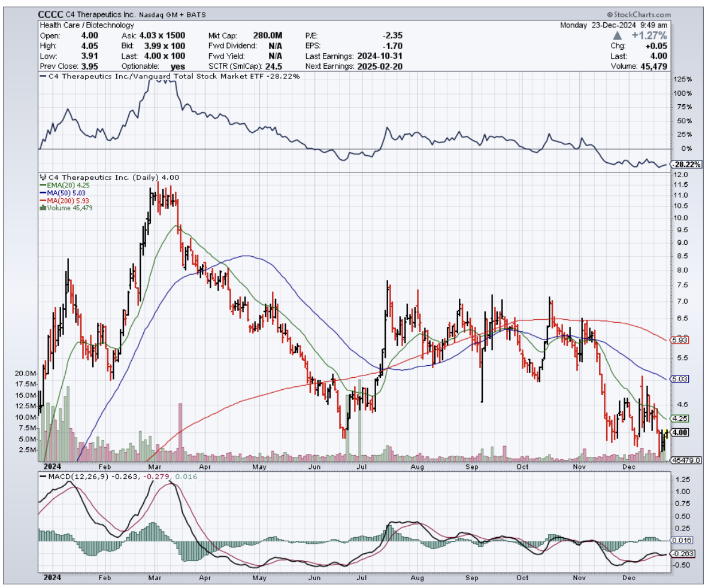Click the Optionable yes value in the header
This screenshot has width=708, height=588.
pos(177,66)
